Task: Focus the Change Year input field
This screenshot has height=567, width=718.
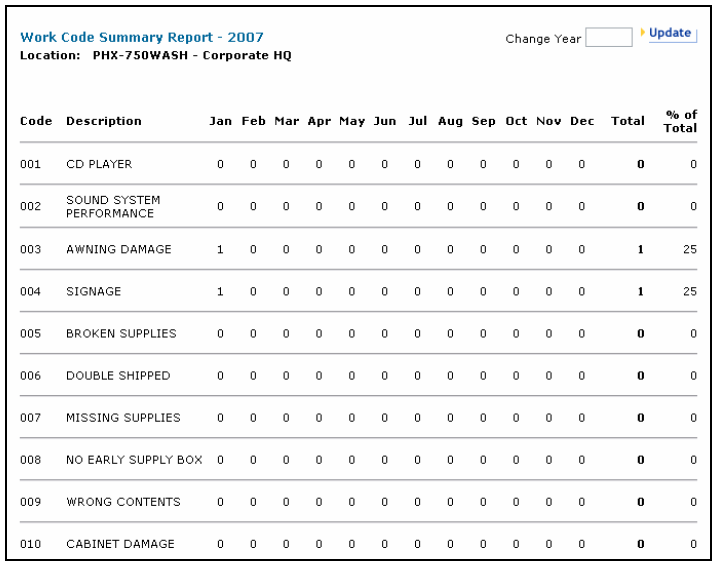Action: (608, 38)
